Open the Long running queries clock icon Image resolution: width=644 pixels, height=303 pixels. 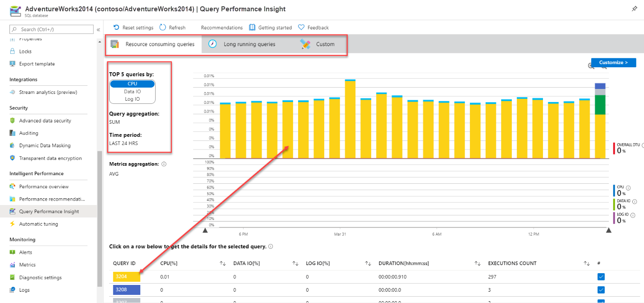(212, 44)
